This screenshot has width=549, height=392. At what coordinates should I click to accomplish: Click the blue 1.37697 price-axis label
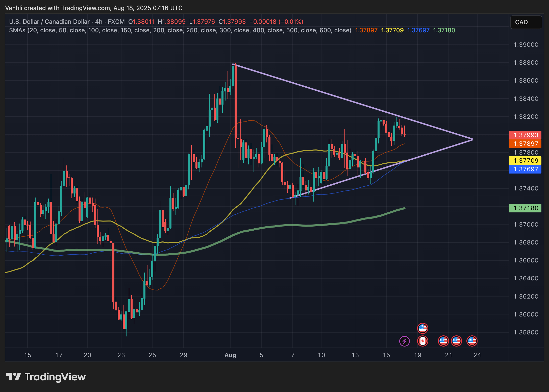pos(525,169)
